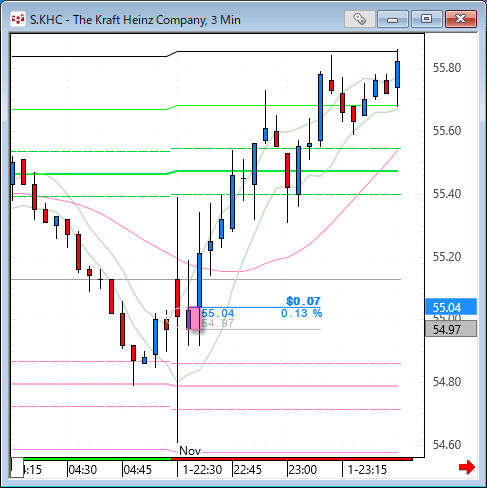Screen dimensions: 487x488
Task: Click the 1-23:15 time axis label
Action: [367, 470]
